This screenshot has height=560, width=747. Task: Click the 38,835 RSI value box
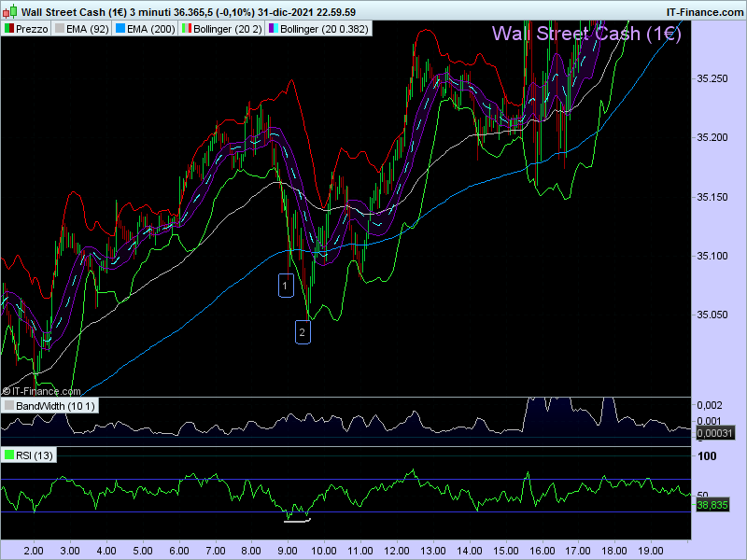click(x=712, y=505)
